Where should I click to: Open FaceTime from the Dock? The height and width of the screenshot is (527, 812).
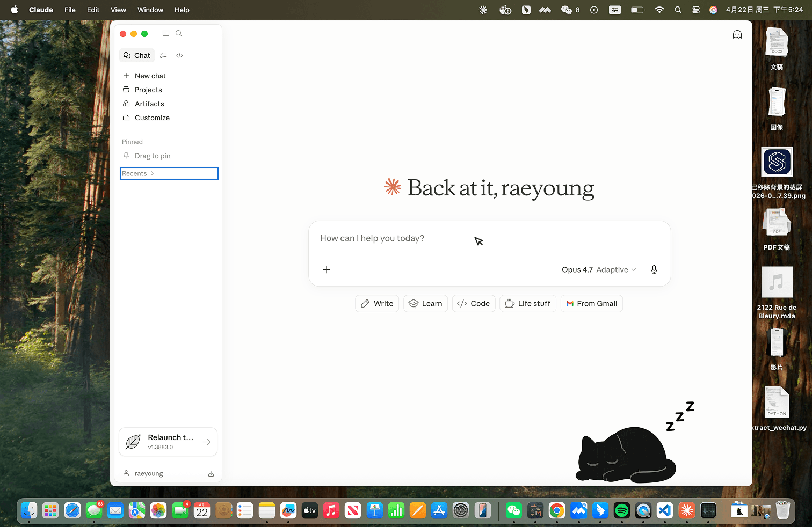180,510
